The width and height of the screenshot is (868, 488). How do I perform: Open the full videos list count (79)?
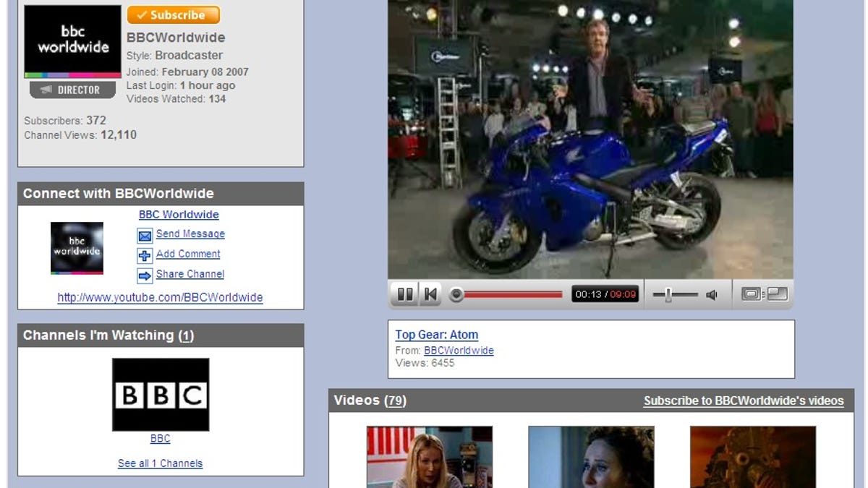(395, 401)
